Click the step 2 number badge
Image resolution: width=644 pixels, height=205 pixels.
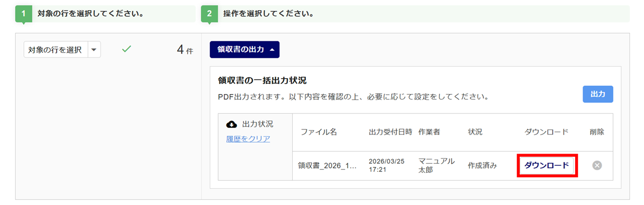pos(209,14)
